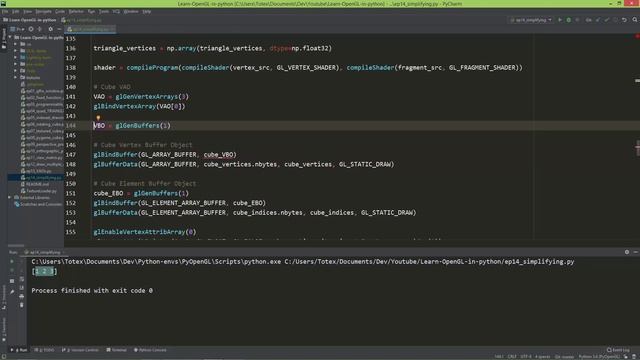The height and width of the screenshot is (360, 640).
Task: Click the editor vertical scrollbar marker stripe
Action: click(637, 81)
